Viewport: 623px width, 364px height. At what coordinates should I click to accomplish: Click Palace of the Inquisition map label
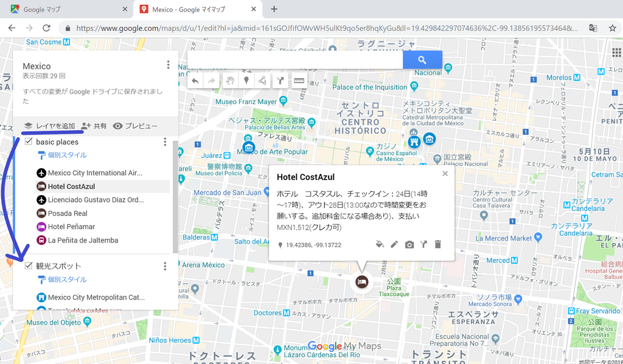click(369, 88)
